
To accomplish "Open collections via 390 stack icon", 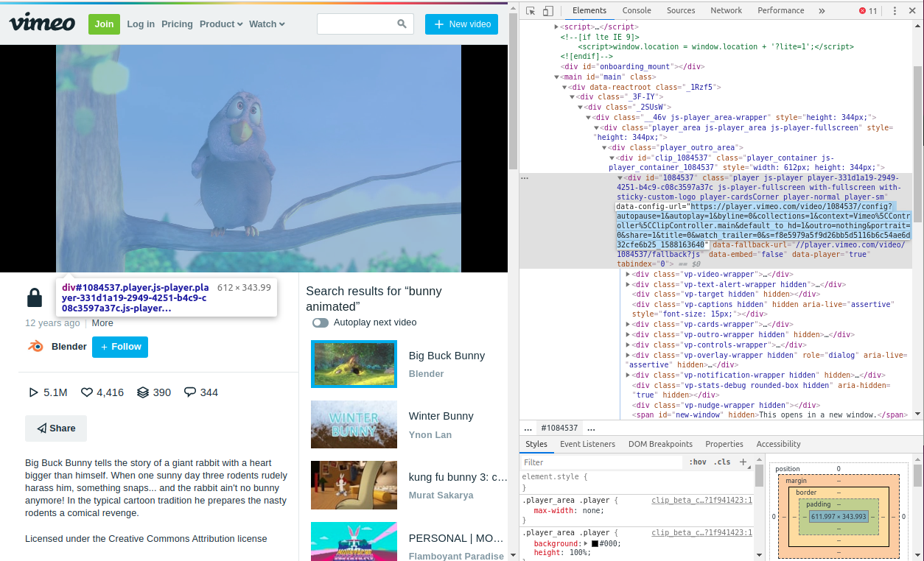I will coord(143,392).
